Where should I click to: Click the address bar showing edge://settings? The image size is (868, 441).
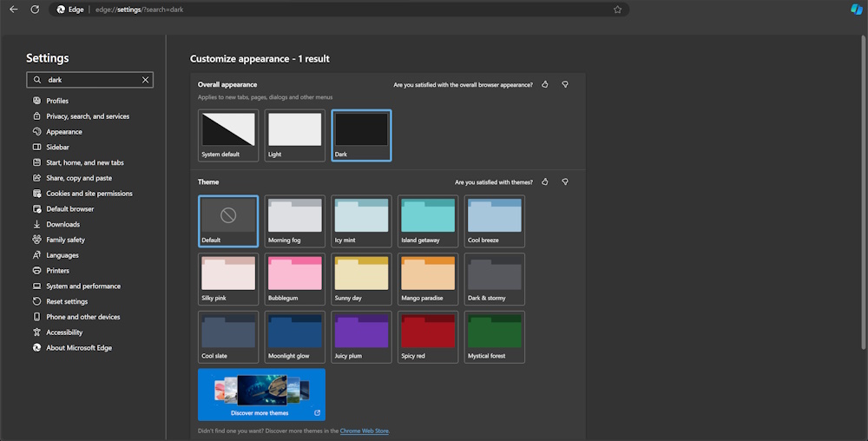tap(339, 10)
